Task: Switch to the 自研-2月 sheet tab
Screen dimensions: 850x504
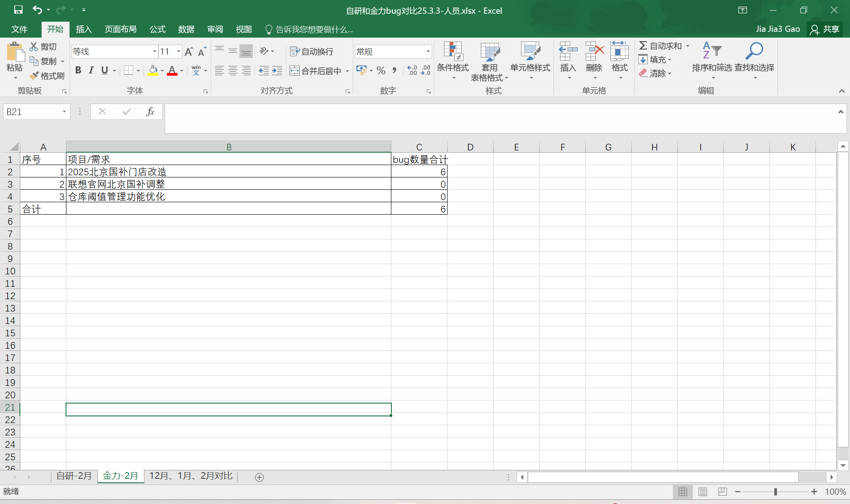Action: pyautogui.click(x=74, y=476)
